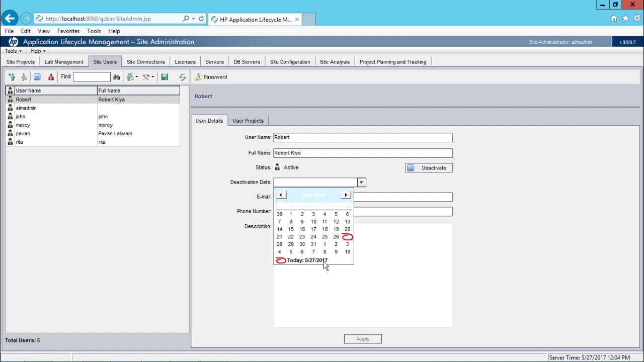Open the Project Planning and Tracking tab
The height and width of the screenshot is (362, 644).
pyautogui.click(x=392, y=62)
